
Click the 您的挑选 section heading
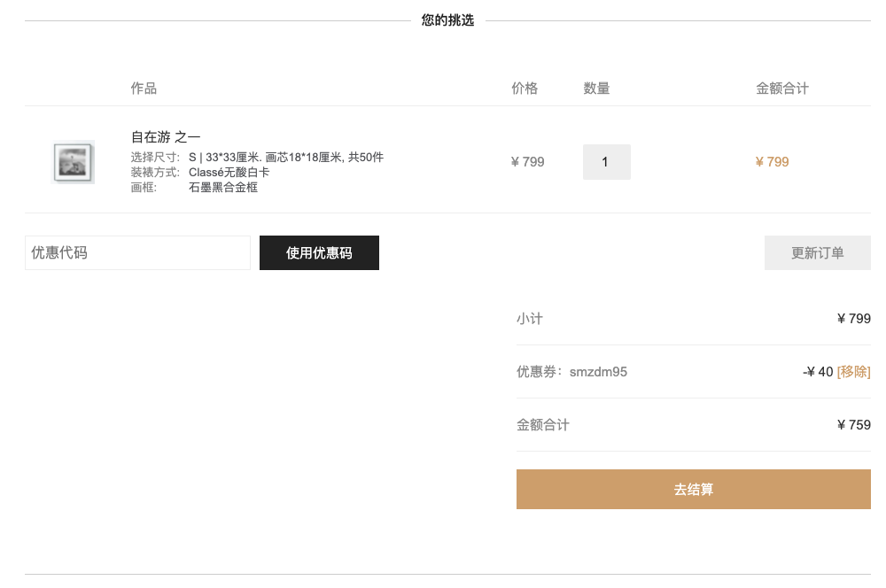[x=447, y=20]
